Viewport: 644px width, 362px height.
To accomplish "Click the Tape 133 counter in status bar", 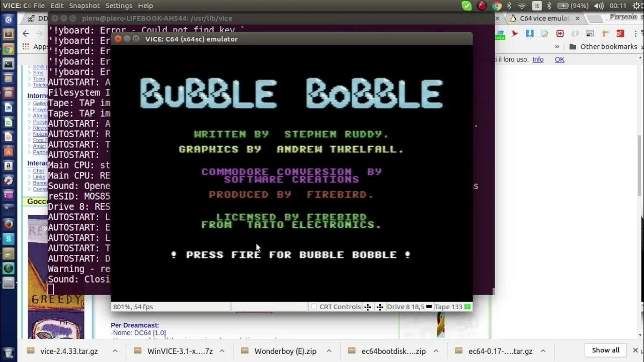I will [448, 307].
